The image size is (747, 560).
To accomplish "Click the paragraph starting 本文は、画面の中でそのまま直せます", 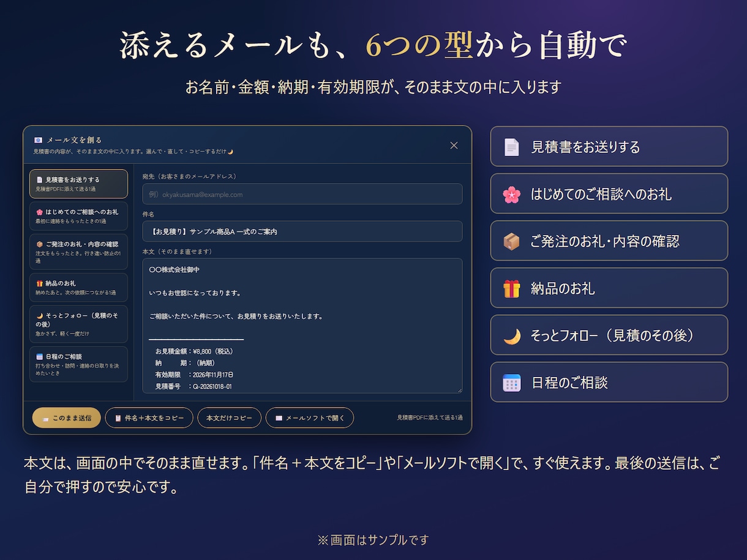I will 372,475.
